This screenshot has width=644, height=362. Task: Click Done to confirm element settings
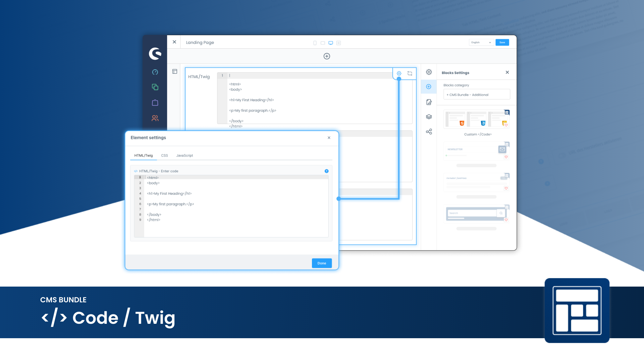322,263
